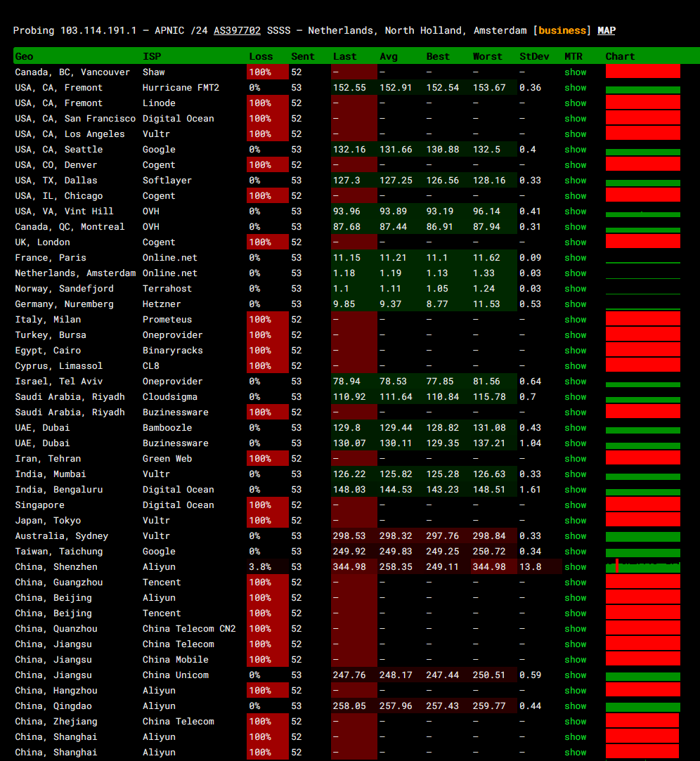Screen dimensions: 700x761
Task: Click 'China, Zhejiang' geo cell
Action: click(x=56, y=722)
